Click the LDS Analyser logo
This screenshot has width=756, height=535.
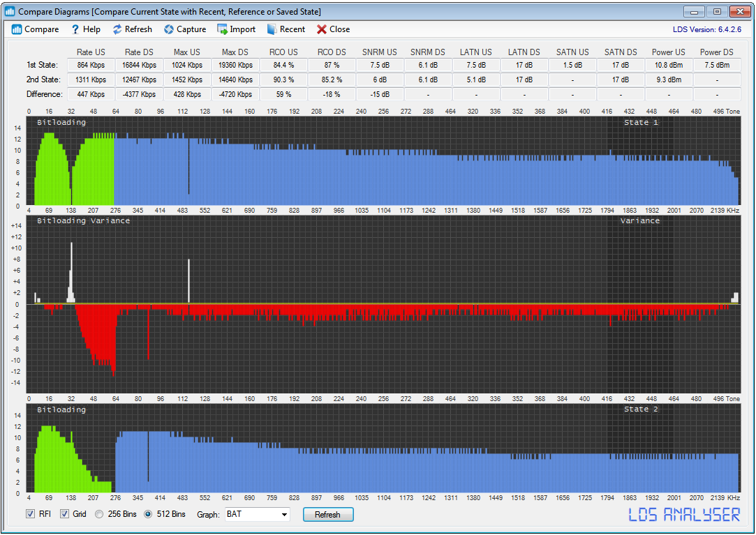684,515
